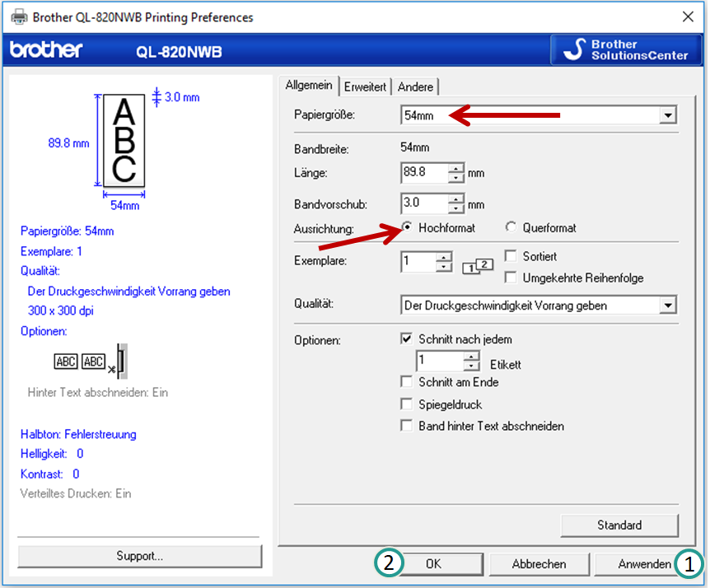The image size is (710, 588).
Task: Switch to the Andere tab
Action: pyautogui.click(x=415, y=86)
